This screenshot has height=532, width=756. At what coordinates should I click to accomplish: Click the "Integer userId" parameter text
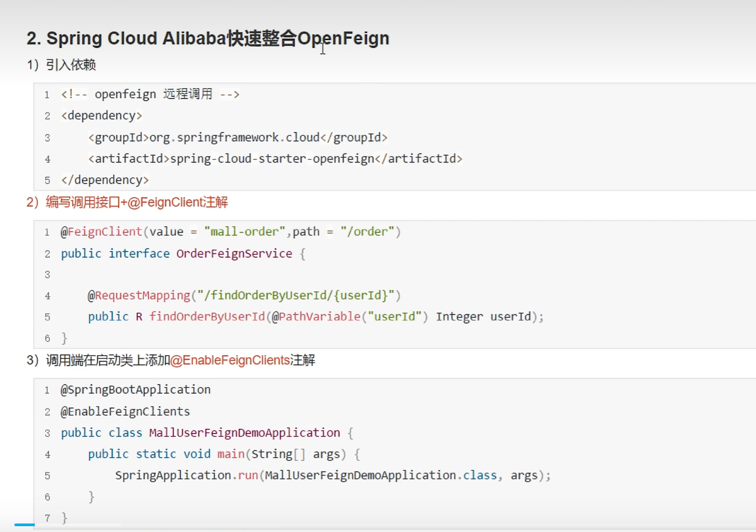[x=483, y=316]
